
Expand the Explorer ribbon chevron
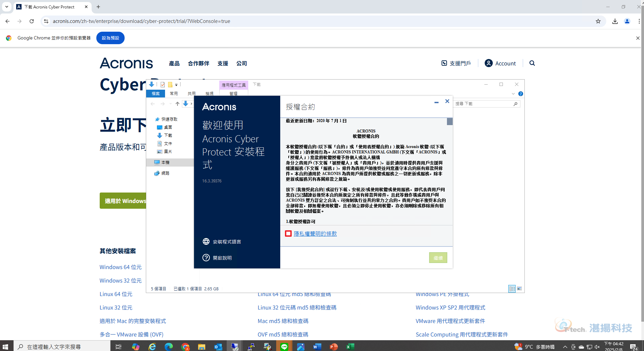(x=513, y=94)
